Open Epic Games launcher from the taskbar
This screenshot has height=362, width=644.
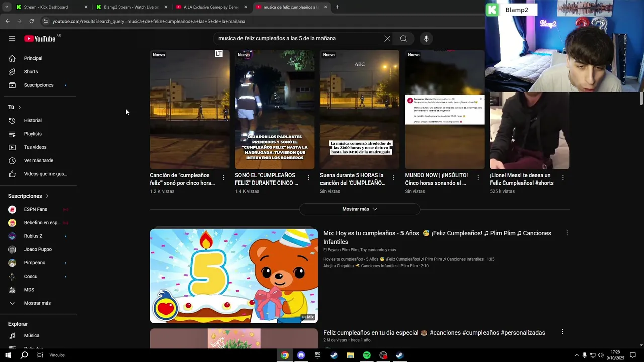[317, 355]
